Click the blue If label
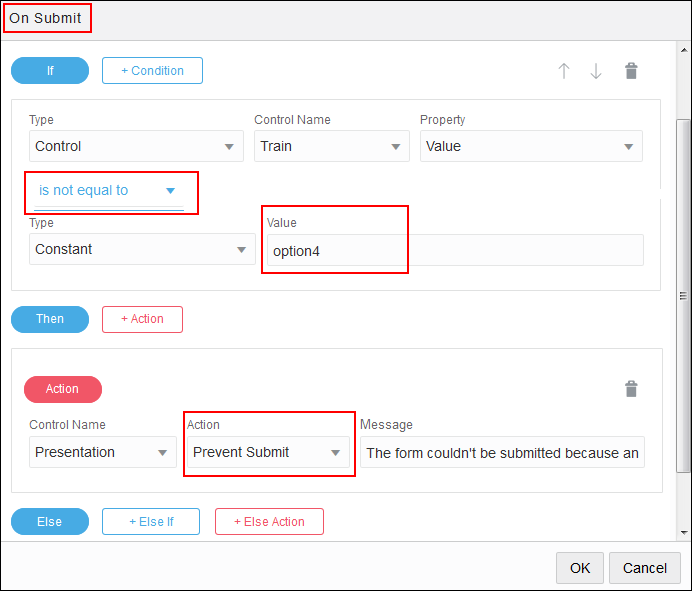 [x=50, y=71]
